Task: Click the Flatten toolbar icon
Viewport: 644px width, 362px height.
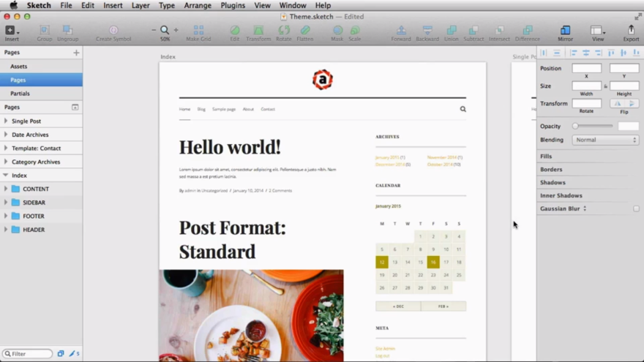Action: (x=304, y=32)
